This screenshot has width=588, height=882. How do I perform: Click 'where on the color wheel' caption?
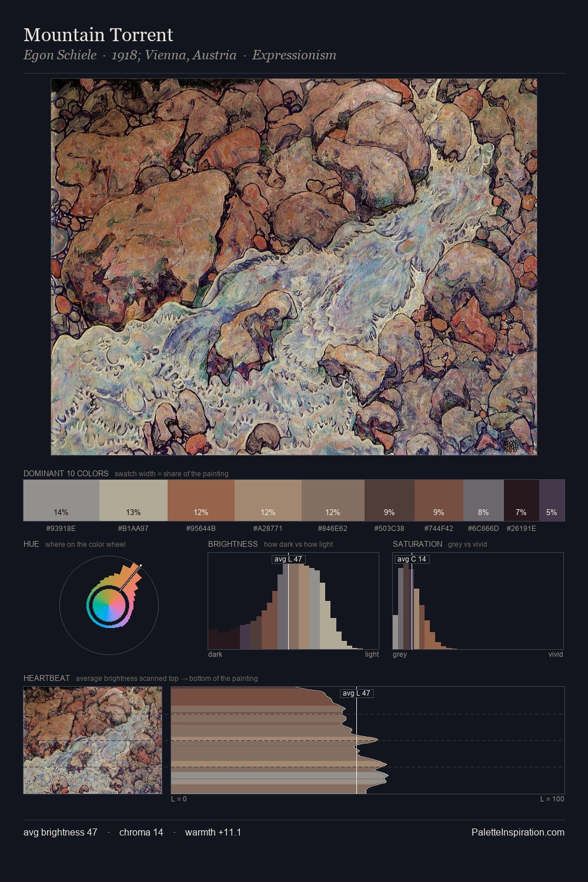point(85,544)
